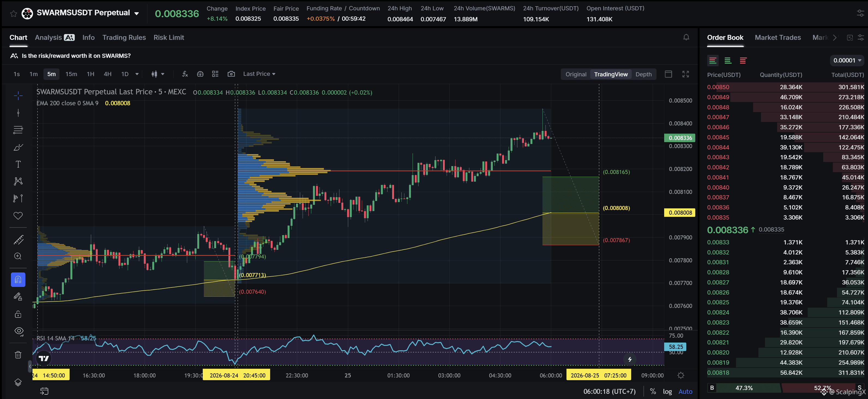868x399 pixels.
Task: Enter fullscreen chart mode
Action: pos(685,74)
